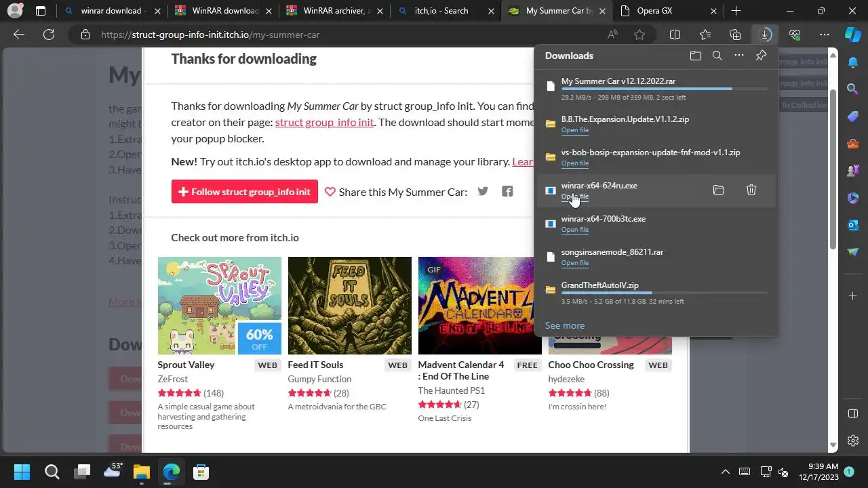This screenshot has height=488, width=868.
Task: Open Madvent Calendar 4 thumbnail
Action: tap(479, 306)
